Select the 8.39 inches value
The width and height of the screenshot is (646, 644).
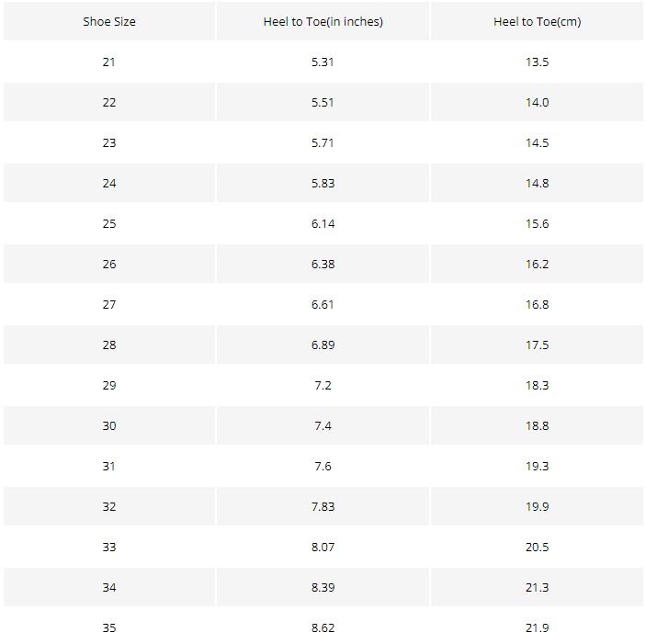point(323,587)
